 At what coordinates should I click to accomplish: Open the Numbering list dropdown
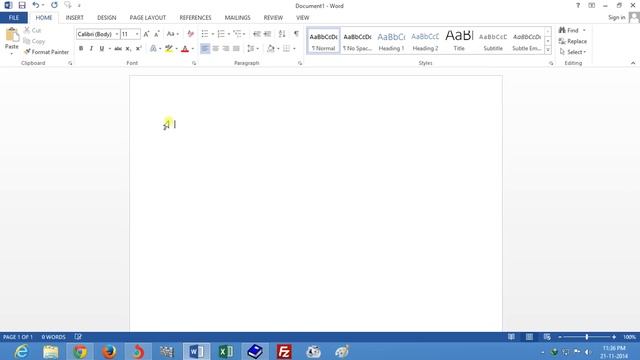click(x=229, y=34)
